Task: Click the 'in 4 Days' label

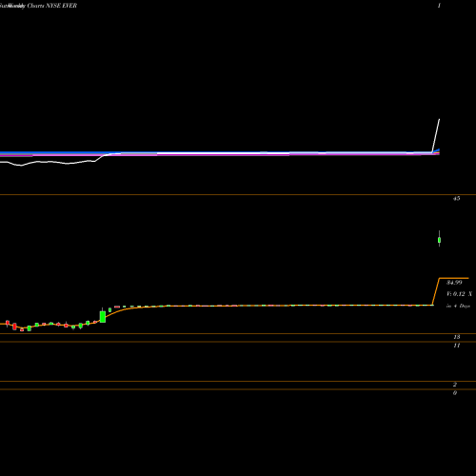Action: point(458,306)
